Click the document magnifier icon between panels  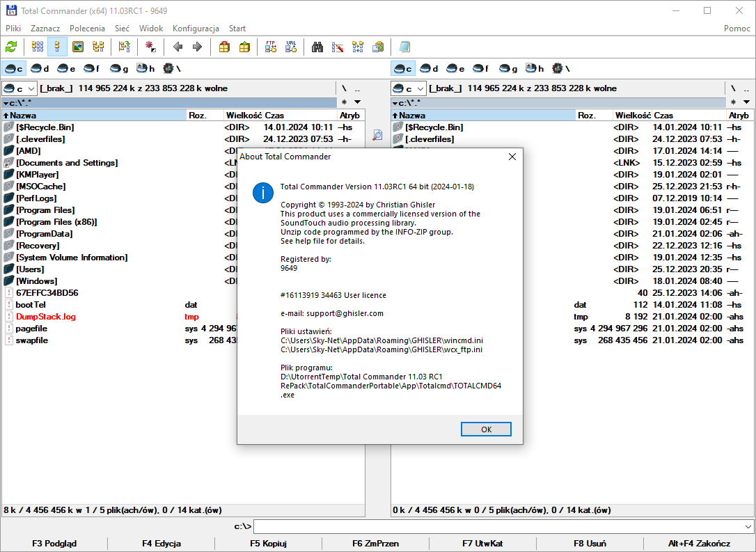(377, 135)
